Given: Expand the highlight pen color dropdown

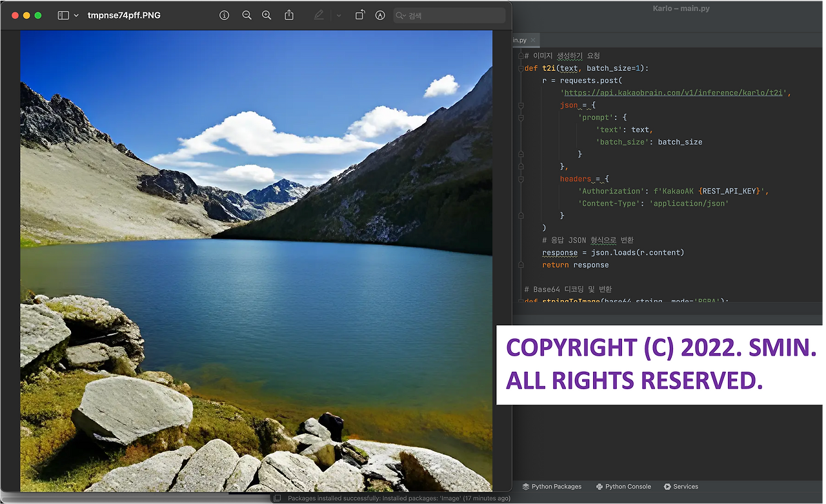Looking at the screenshot, I should click(x=339, y=15).
